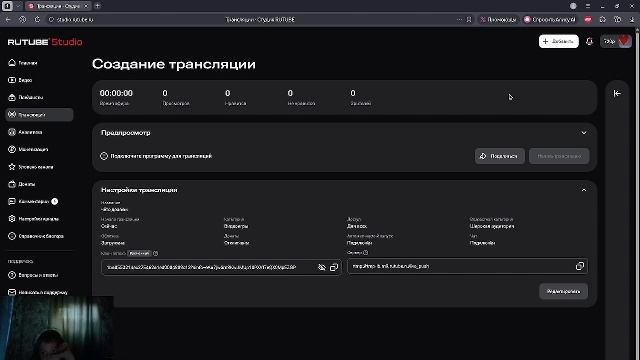Click the Спросить AI toolbar button

(x=550, y=19)
